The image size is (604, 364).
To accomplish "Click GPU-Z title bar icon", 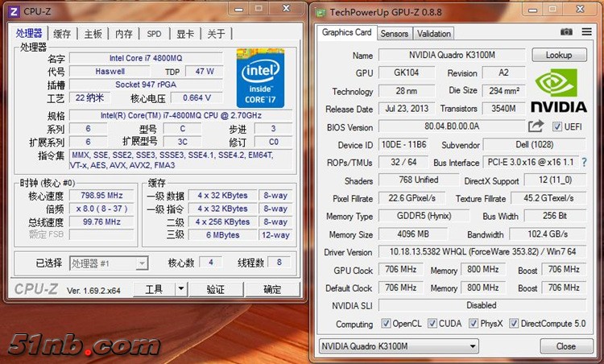I will pyautogui.click(x=320, y=13).
